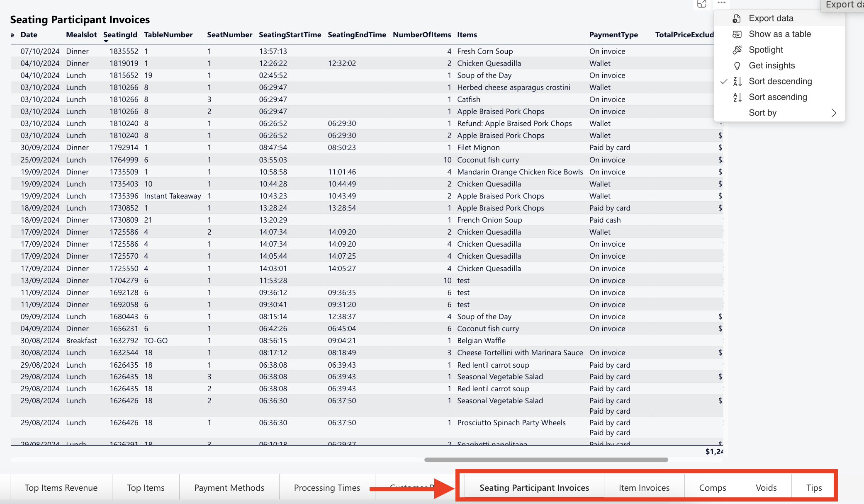Expand the Sort by submenu arrow
The width and height of the screenshot is (864, 504).
(x=834, y=113)
